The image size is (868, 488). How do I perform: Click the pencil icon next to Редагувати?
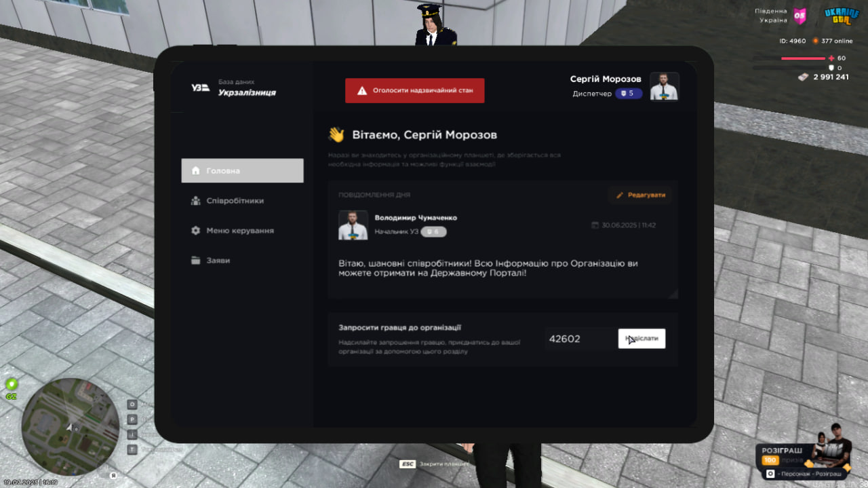pyautogui.click(x=619, y=195)
